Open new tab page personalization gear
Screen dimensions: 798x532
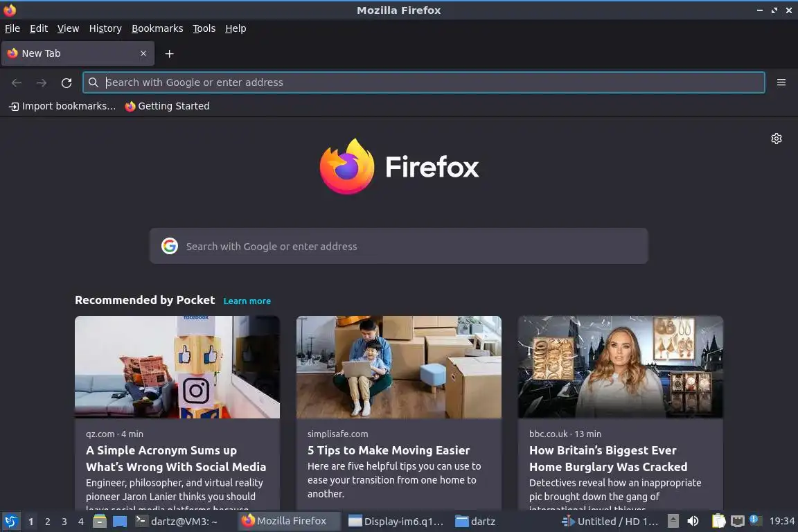click(x=776, y=139)
